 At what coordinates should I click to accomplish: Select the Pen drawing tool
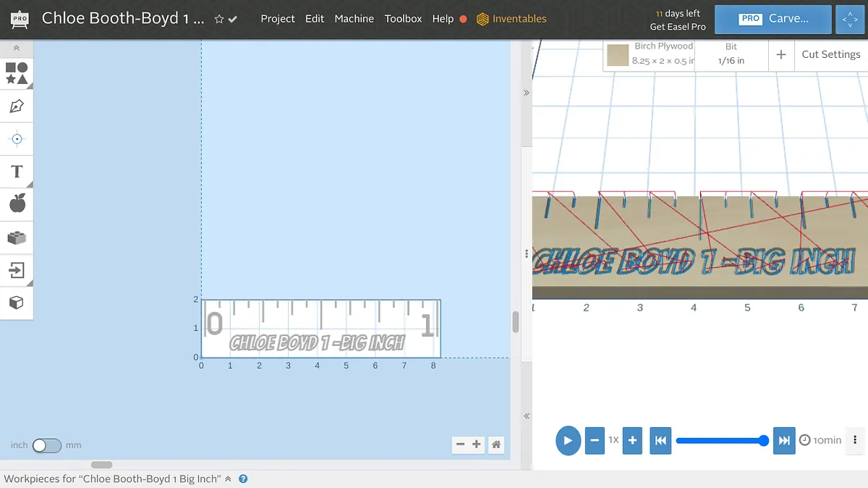click(x=17, y=106)
